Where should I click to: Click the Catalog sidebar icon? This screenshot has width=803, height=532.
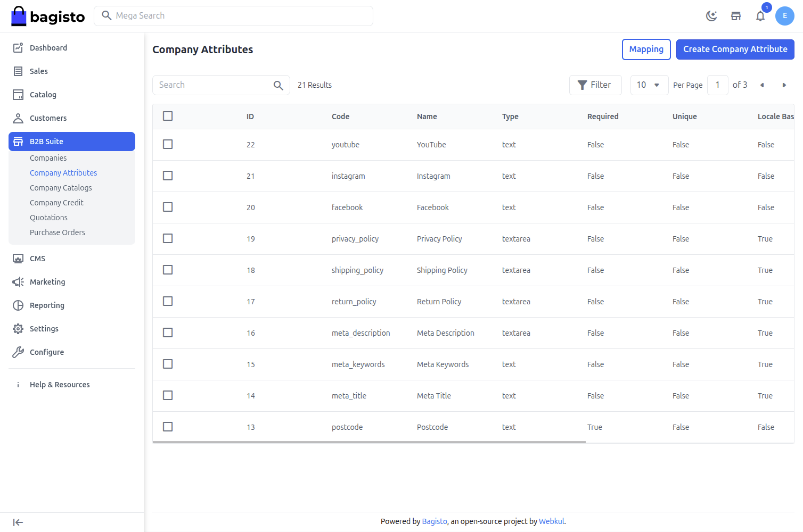click(x=18, y=95)
